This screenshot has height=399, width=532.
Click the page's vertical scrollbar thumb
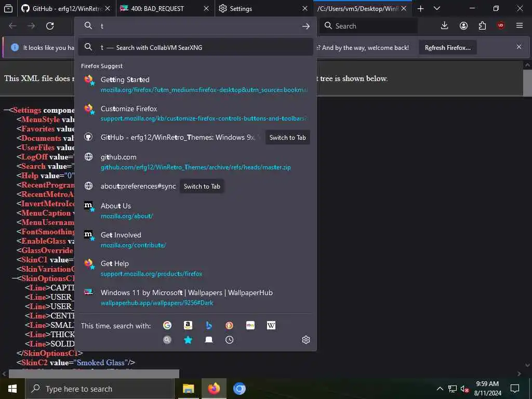point(527,83)
